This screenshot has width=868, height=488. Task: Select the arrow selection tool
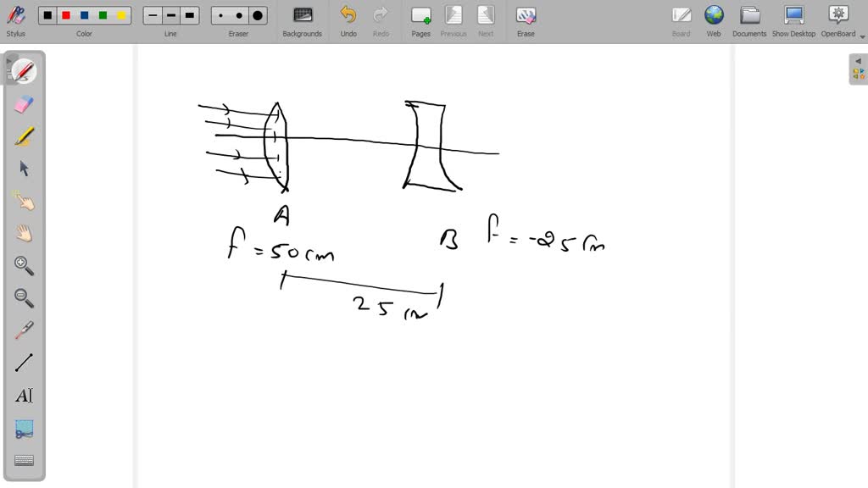tap(23, 168)
